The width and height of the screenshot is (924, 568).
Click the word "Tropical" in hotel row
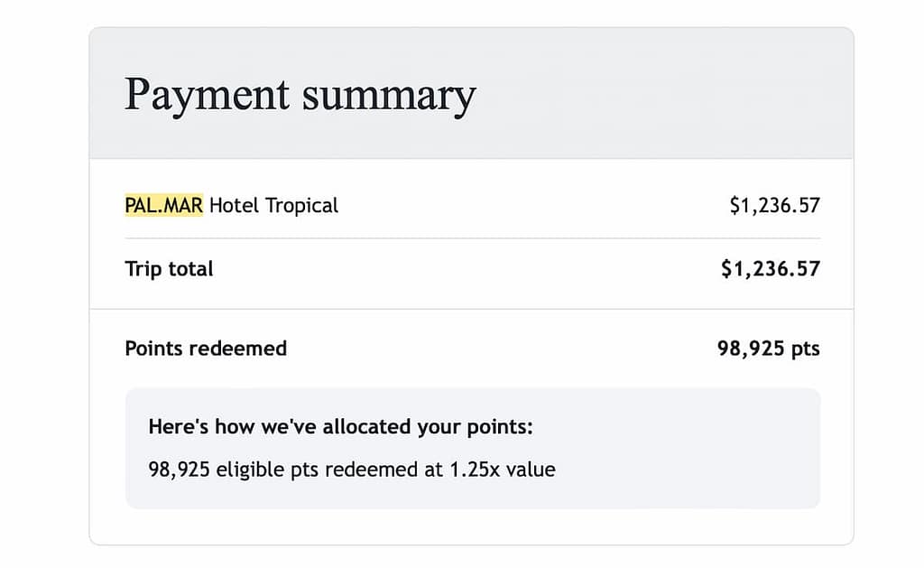(301, 206)
